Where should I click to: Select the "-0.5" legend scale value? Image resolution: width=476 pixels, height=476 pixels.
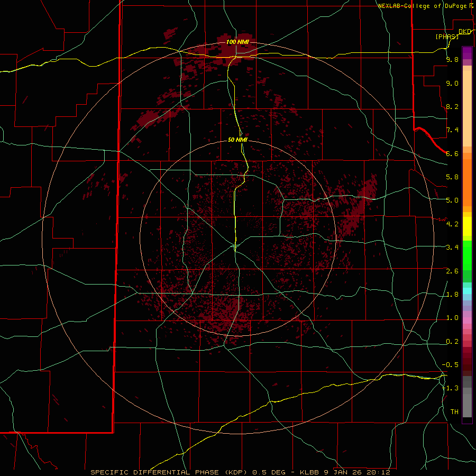pyautogui.click(x=450, y=365)
